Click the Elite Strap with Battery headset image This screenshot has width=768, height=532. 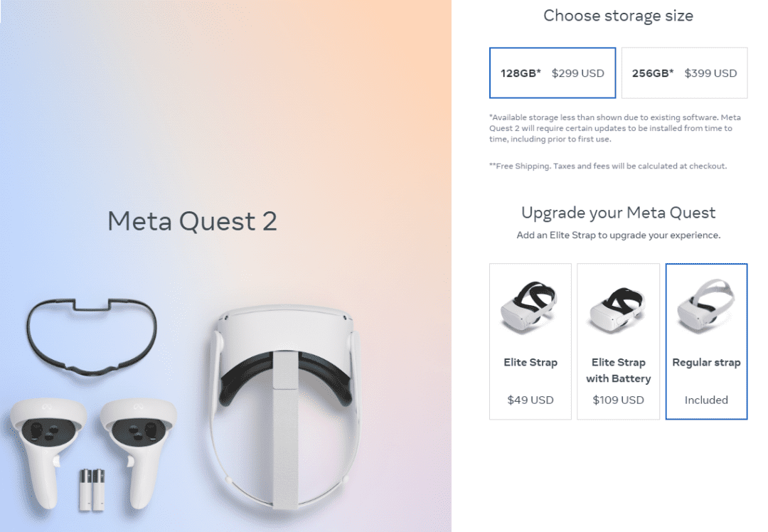pyautogui.click(x=618, y=307)
